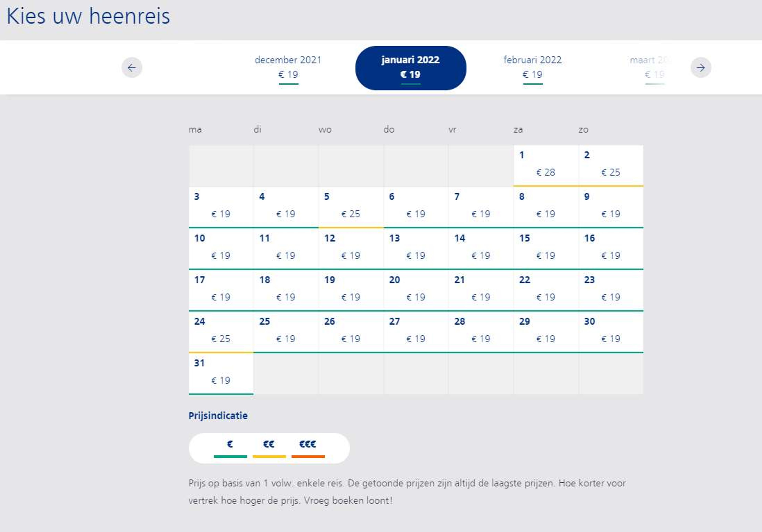Pick January 31 as departure date
This screenshot has width=762, height=532.
(x=221, y=374)
